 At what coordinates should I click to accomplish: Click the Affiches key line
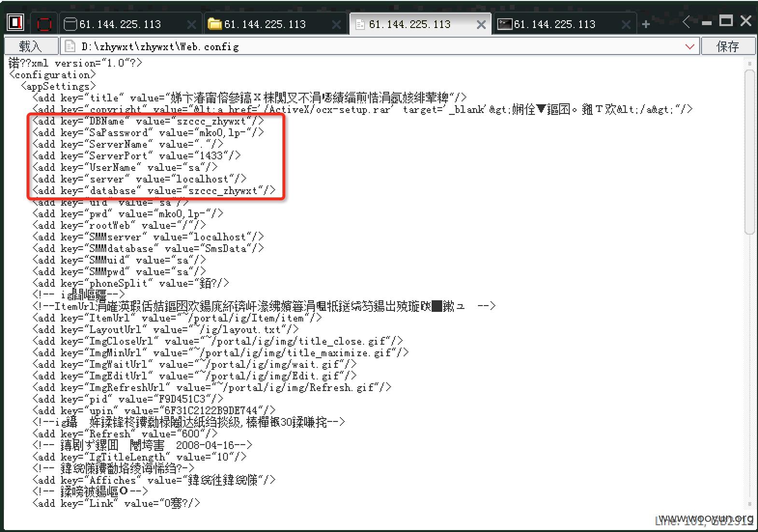[x=154, y=480]
